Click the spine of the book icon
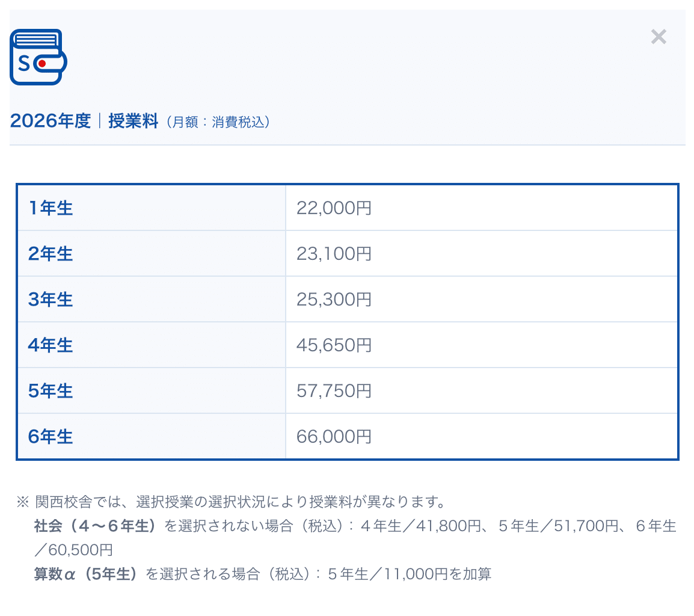Screen dimensions: 694x616 pyautogui.click(x=11, y=57)
